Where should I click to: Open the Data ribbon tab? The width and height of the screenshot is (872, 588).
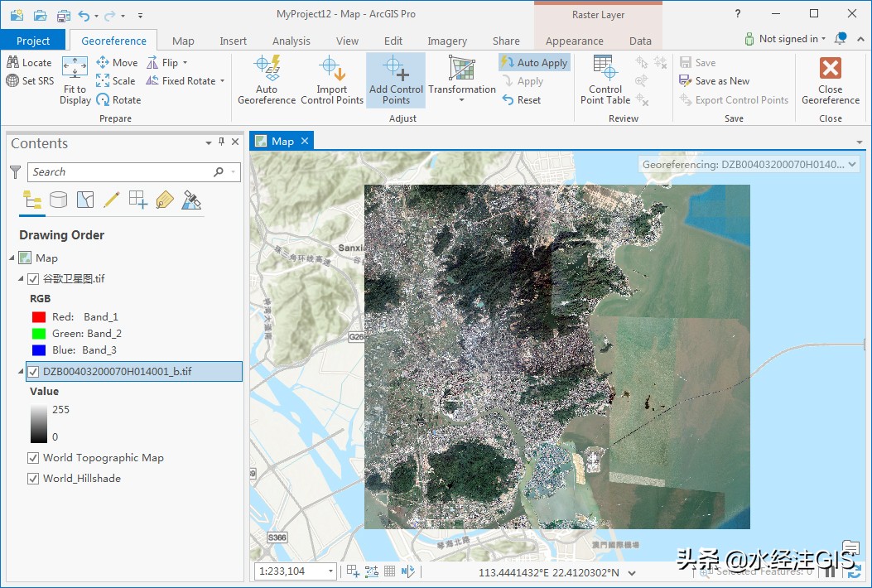point(640,41)
